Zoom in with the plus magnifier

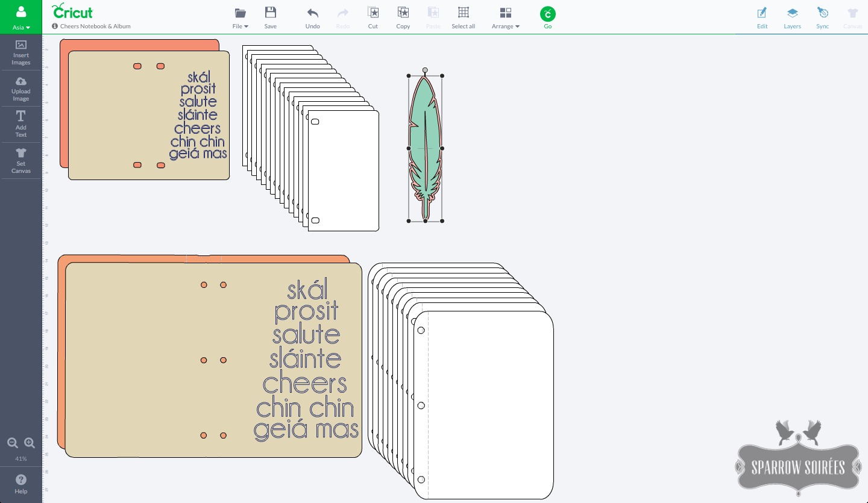tap(30, 443)
